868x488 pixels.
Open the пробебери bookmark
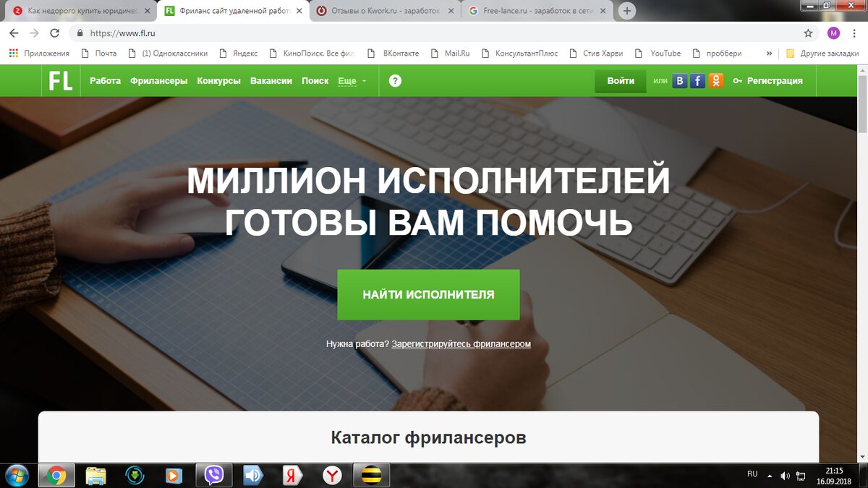click(717, 53)
